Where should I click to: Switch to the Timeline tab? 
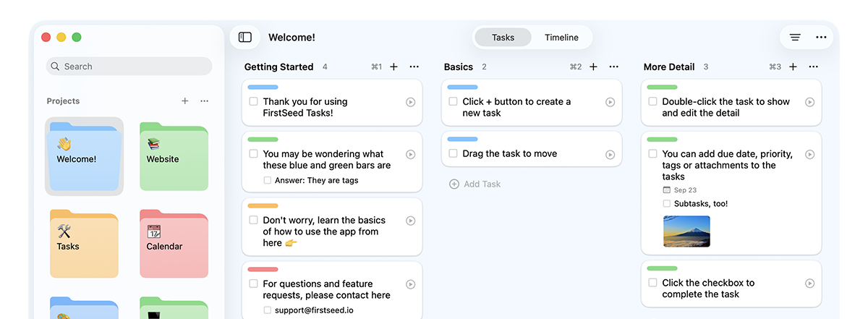pos(561,38)
